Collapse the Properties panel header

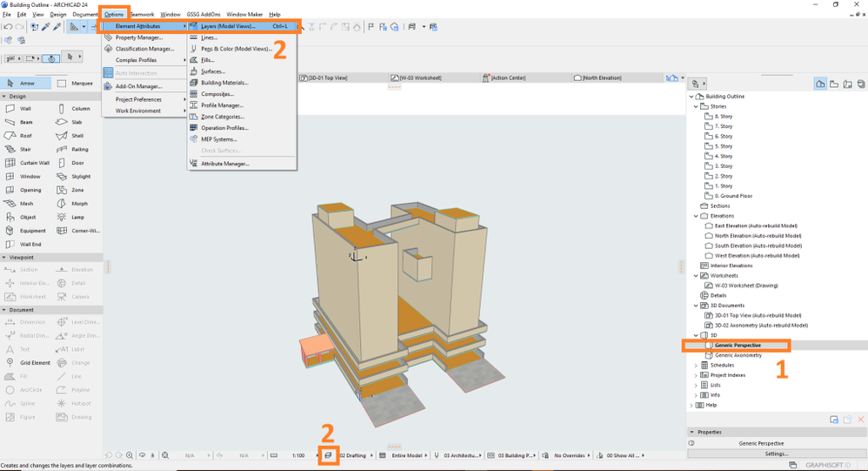tap(692, 432)
